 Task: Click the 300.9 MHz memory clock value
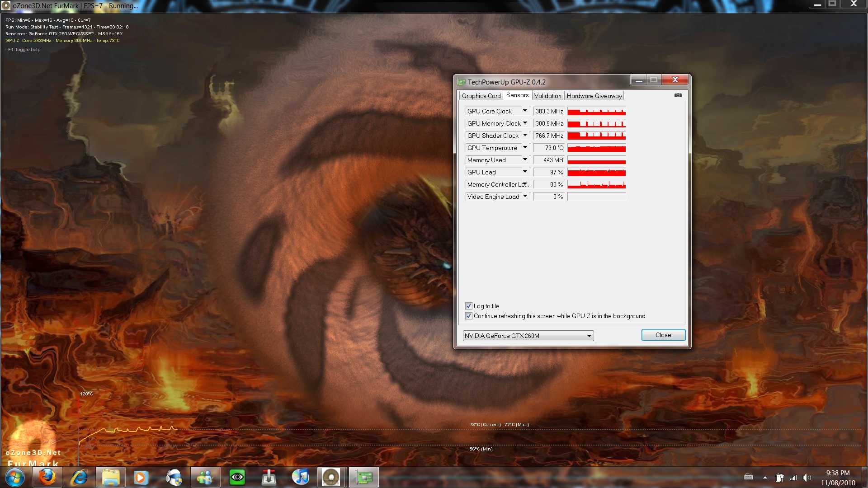click(x=549, y=123)
